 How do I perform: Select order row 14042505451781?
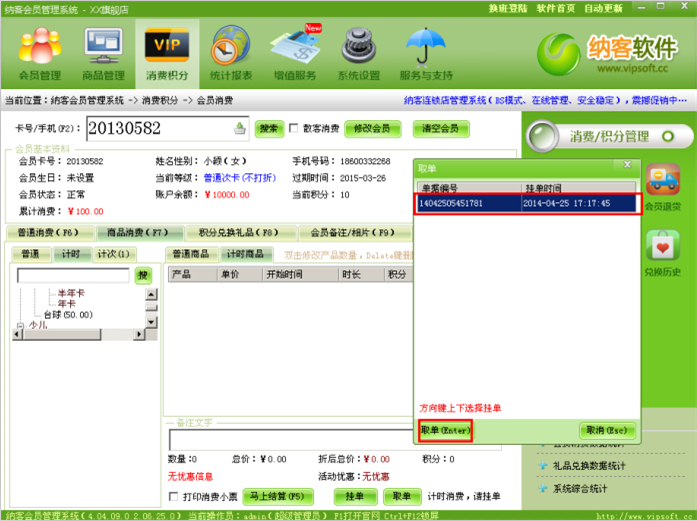(x=526, y=203)
